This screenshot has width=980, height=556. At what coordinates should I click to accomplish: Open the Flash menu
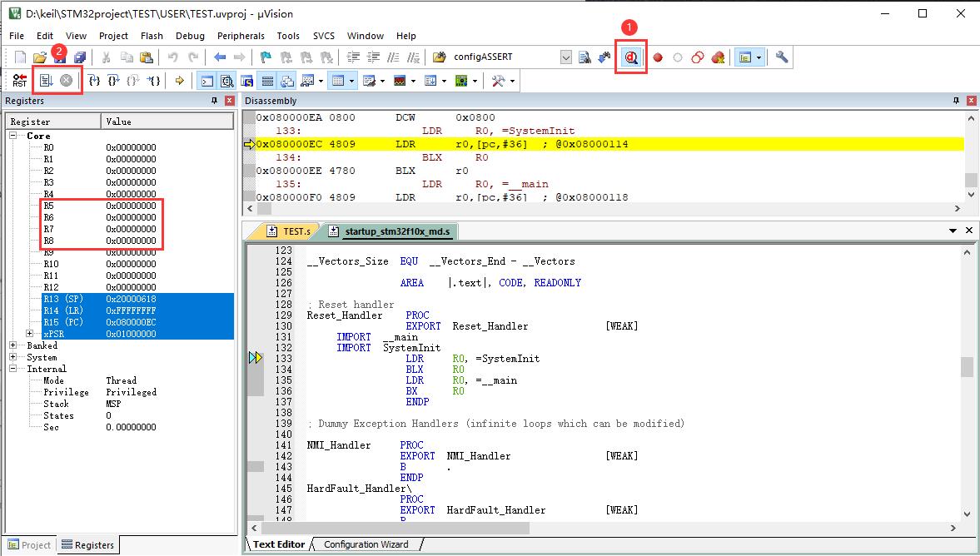[x=152, y=36]
